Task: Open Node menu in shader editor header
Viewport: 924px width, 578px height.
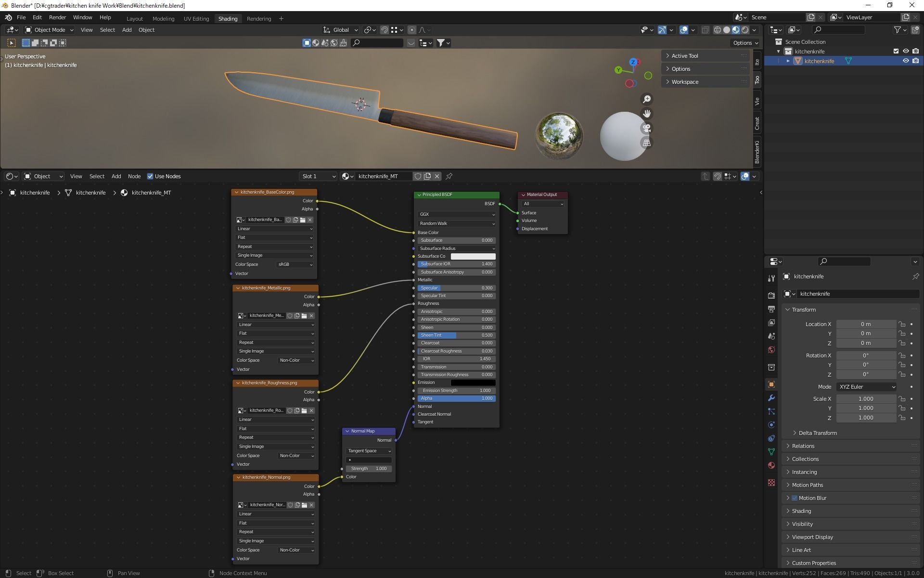Action: point(134,176)
